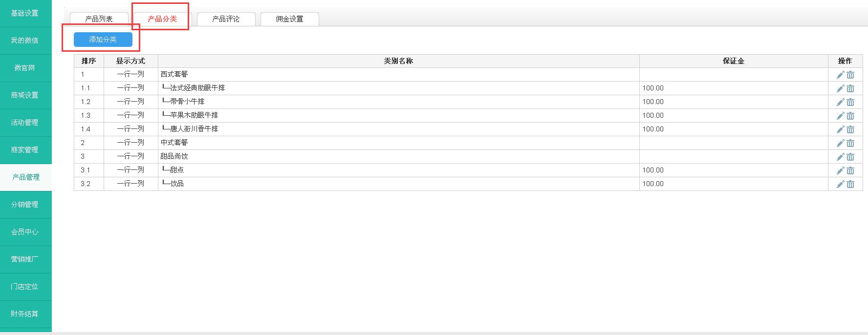Open the 产品评论 tab
The height and width of the screenshot is (335, 868).
tap(226, 19)
